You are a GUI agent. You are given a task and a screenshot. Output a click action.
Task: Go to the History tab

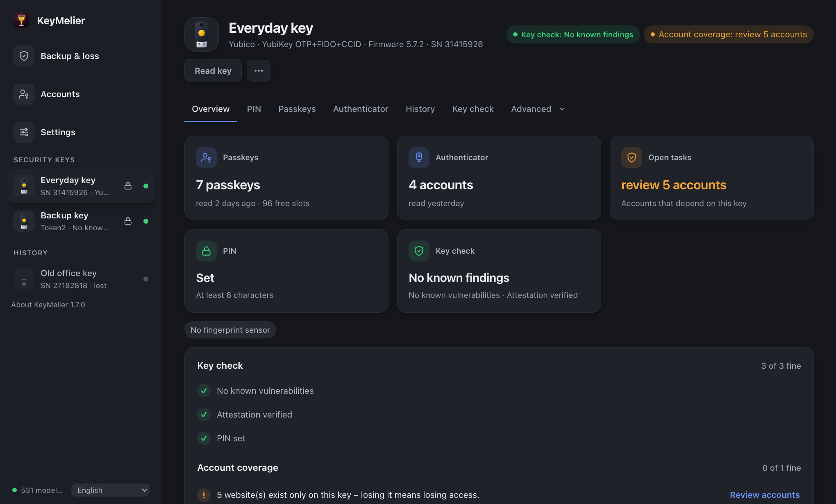420,109
